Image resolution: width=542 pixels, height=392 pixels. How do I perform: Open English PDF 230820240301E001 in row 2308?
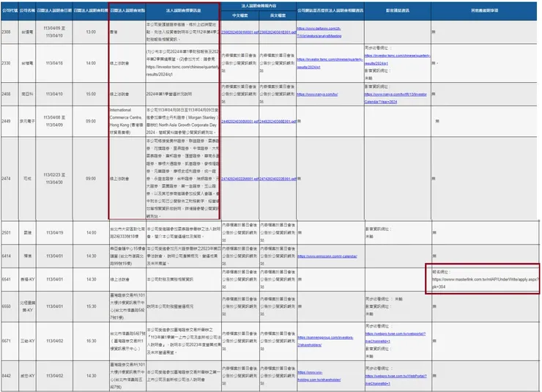(x=278, y=32)
